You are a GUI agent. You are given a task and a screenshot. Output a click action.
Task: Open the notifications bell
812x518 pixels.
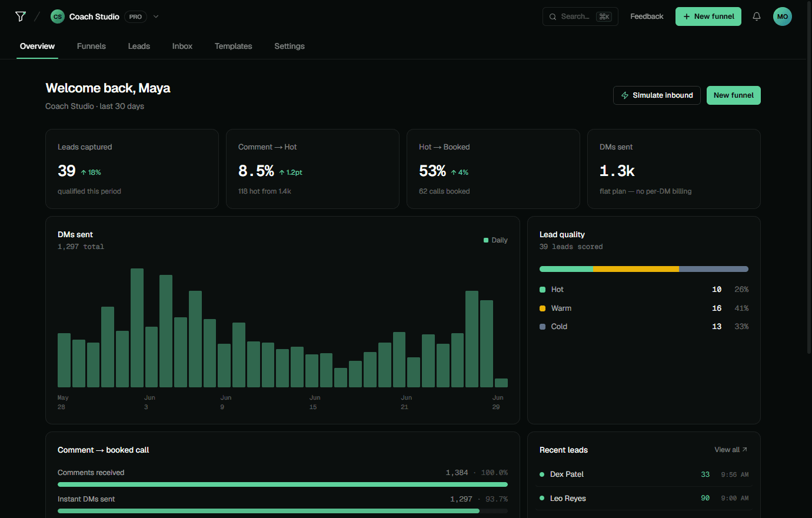pos(757,16)
